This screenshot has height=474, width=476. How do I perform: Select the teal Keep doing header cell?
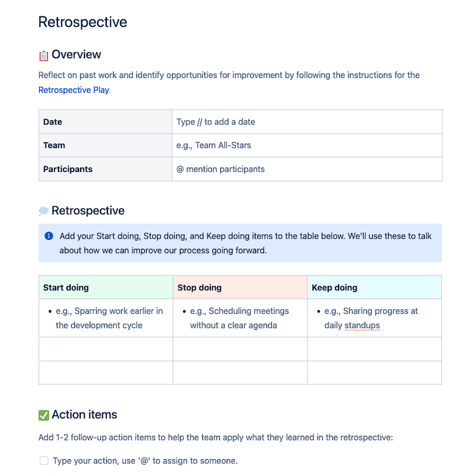[374, 288]
